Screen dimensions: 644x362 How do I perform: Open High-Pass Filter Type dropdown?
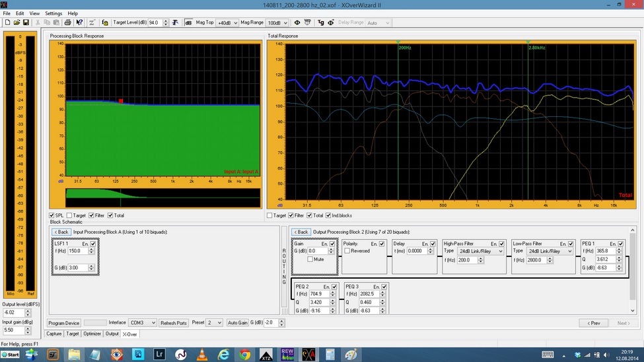pyautogui.click(x=480, y=251)
